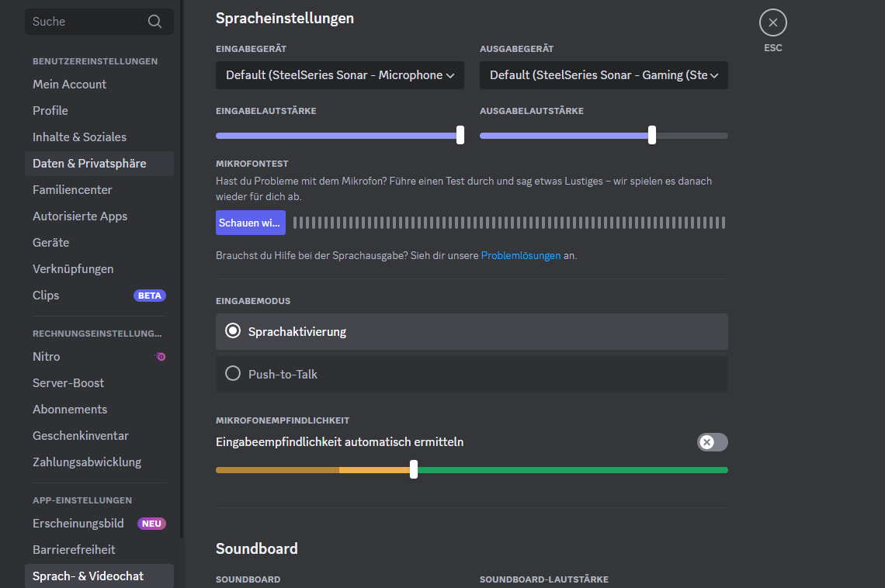The height and width of the screenshot is (588, 885).
Task: Click the Soundboard heading
Action: click(257, 548)
